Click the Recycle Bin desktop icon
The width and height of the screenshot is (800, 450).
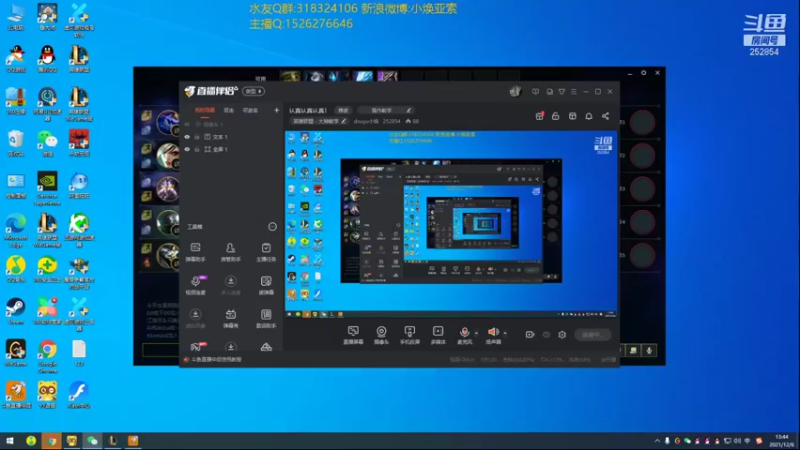pos(16,143)
